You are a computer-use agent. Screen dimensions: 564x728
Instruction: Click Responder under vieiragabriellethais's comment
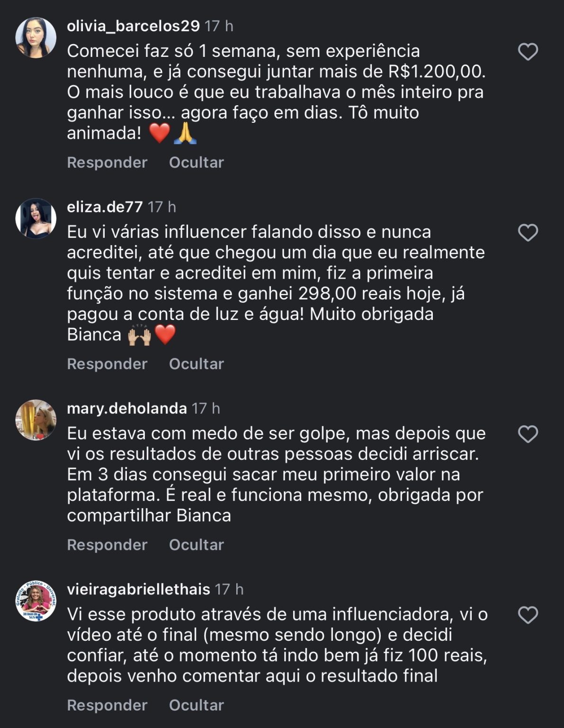point(107,705)
